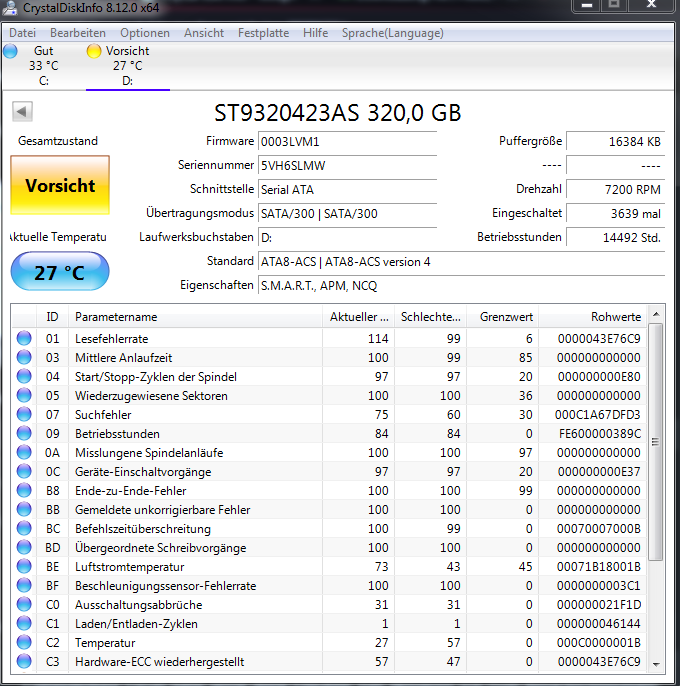The width and height of the screenshot is (680, 686).
Task: Click the Schlechte... column header
Action: 430,317
